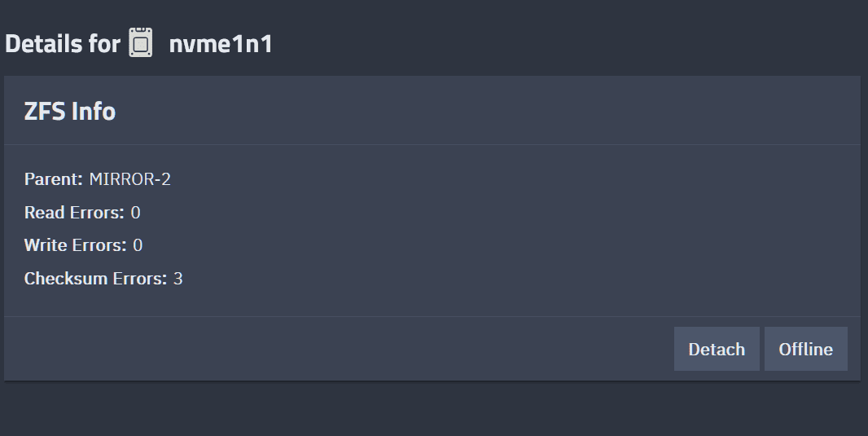Select the Checksum Errors count of 3
Viewport: 868px width, 436px height.
click(178, 279)
